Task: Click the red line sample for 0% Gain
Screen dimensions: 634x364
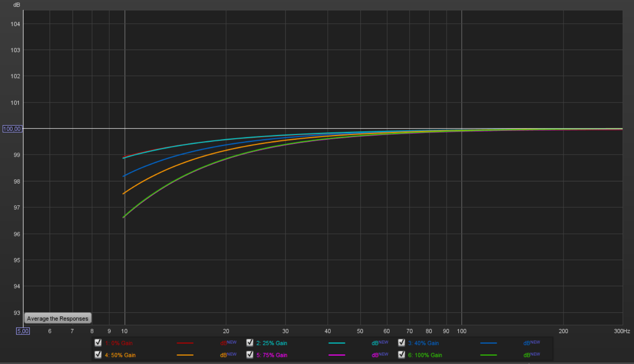Action: click(185, 343)
